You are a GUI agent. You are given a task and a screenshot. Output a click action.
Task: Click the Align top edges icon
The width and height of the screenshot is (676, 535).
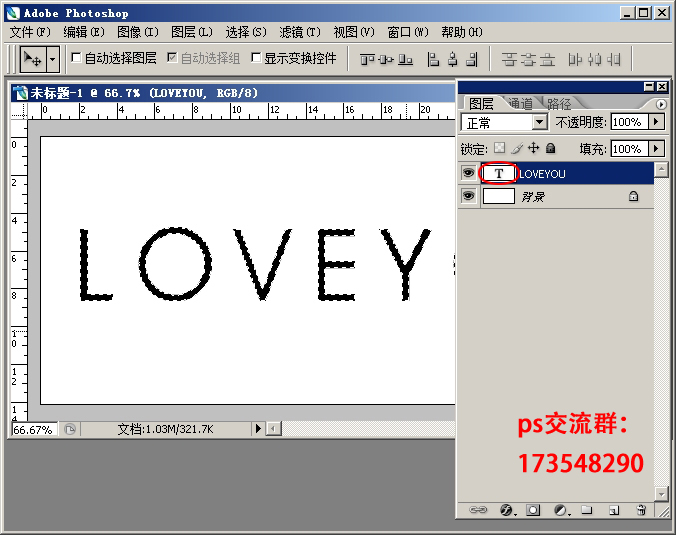click(367, 59)
